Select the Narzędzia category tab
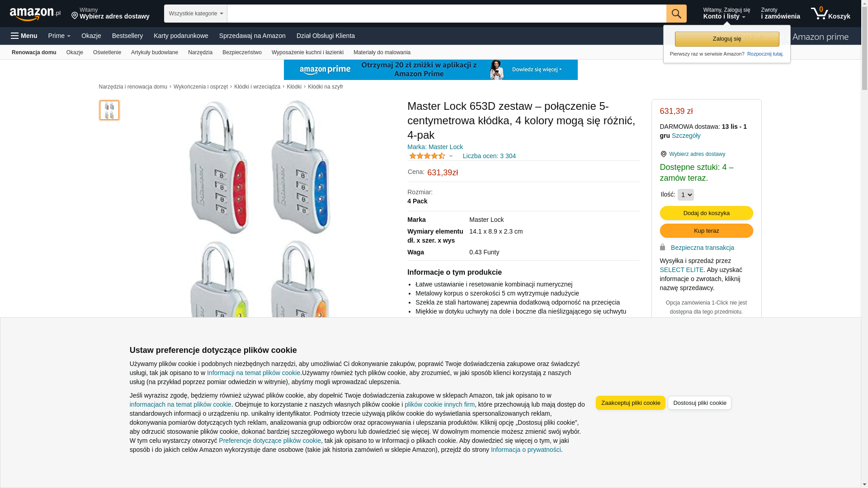 click(200, 52)
